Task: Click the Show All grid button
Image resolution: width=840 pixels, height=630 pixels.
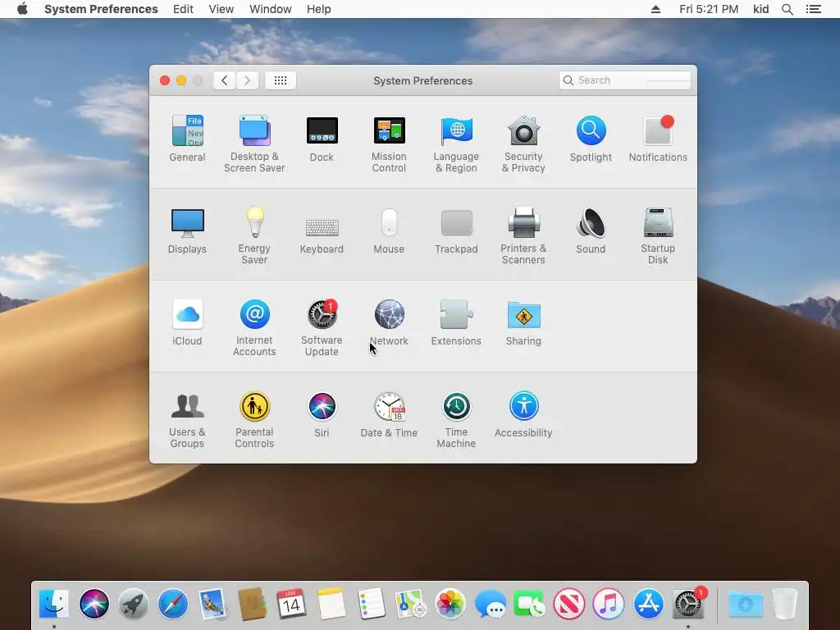Action: click(x=281, y=80)
